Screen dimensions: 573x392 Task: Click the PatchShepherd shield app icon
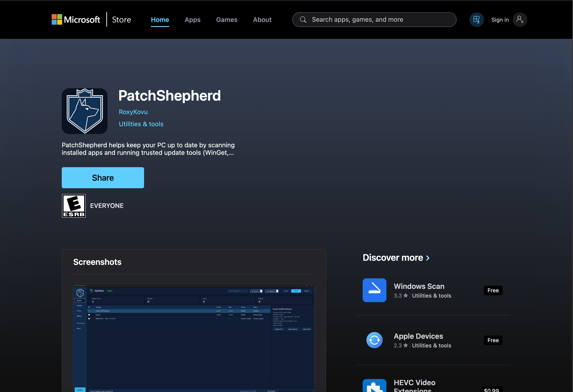pos(84,111)
